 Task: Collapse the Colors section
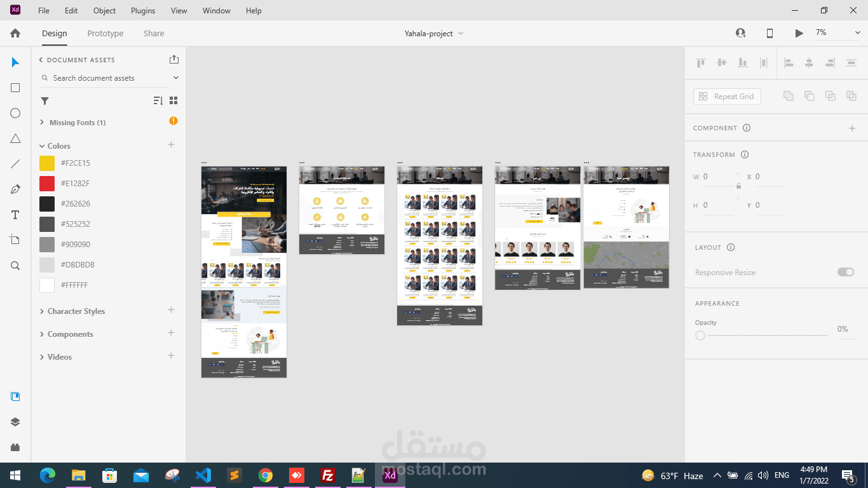42,146
